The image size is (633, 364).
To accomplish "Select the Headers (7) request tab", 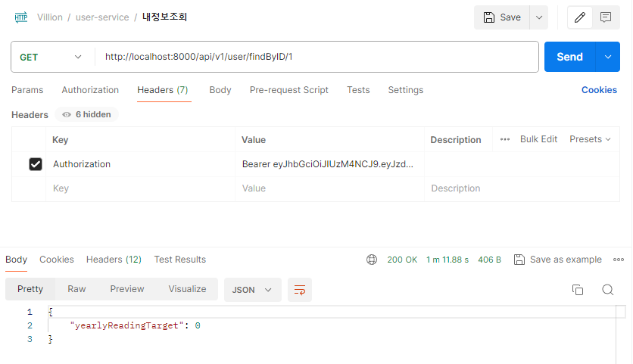I will click(163, 90).
